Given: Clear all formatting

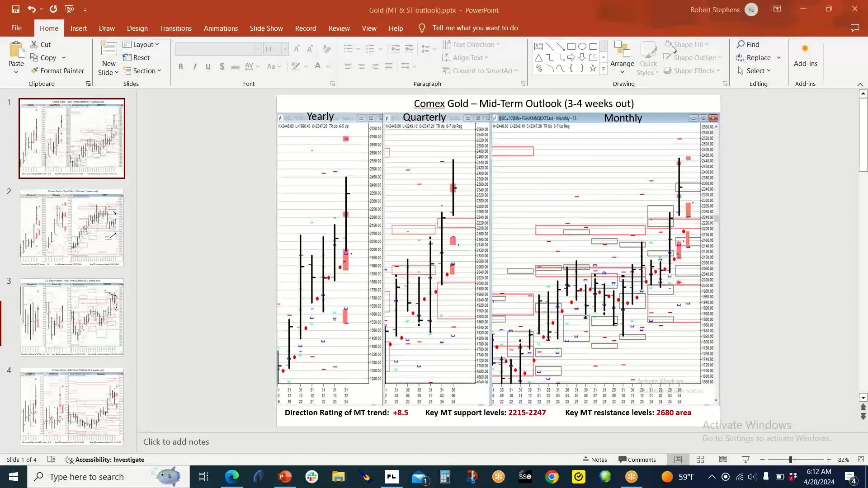Looking at the screenshot, I should pos(327,49).
